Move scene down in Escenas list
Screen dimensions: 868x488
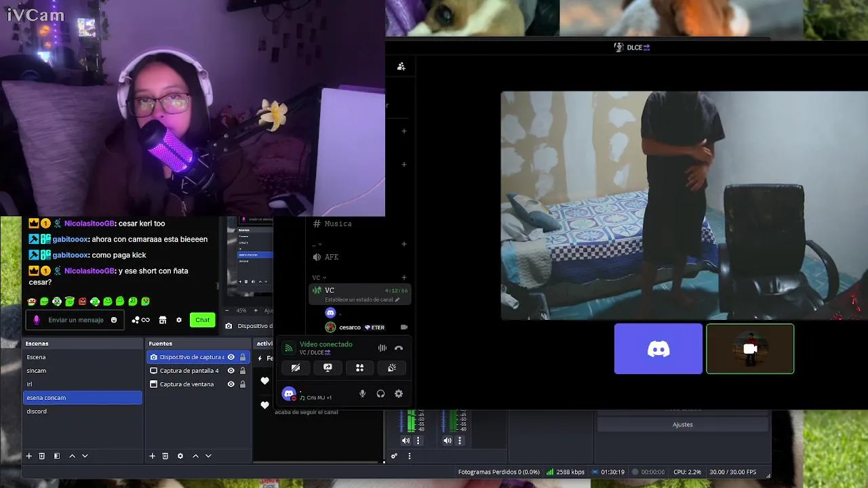[85, 456]
